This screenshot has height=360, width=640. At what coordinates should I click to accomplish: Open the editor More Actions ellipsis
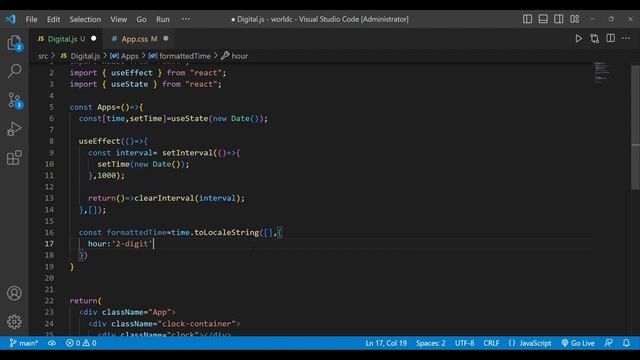(x=626, y=38)
